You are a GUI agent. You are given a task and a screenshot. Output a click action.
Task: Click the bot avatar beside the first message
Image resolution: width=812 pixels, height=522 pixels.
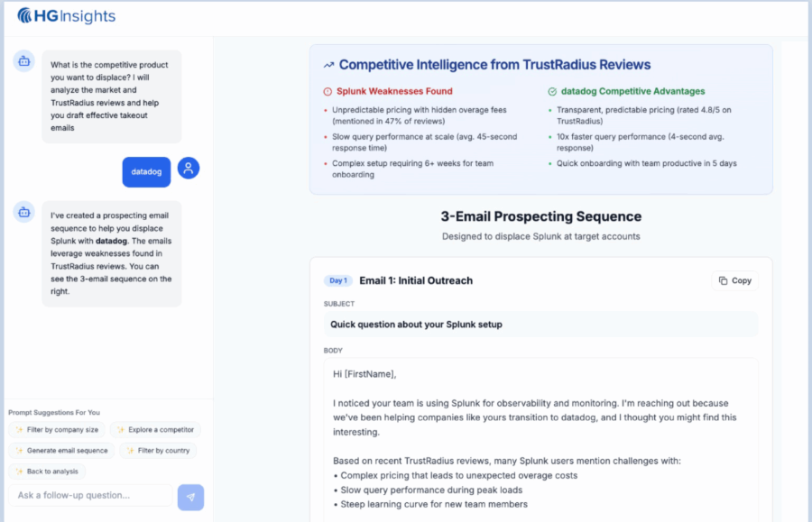pos(23,61)
